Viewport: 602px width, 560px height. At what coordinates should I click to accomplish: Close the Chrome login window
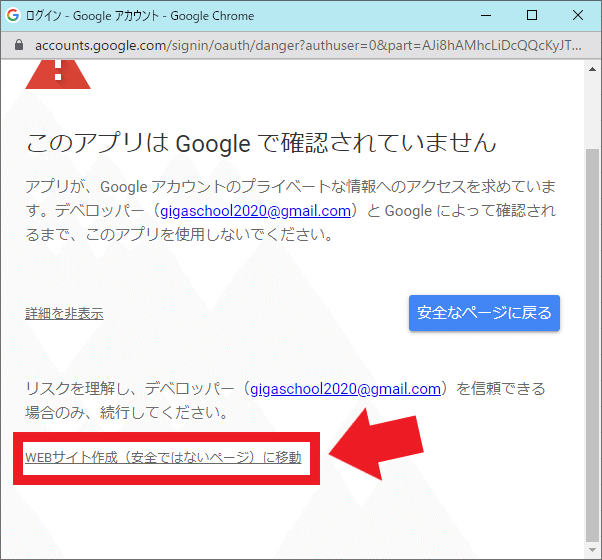pos(578,15)
